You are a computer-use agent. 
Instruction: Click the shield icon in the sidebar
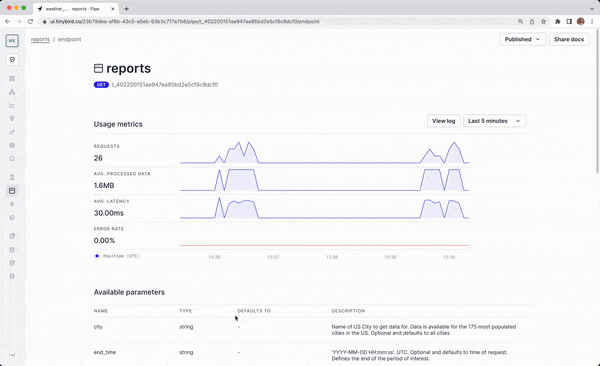coord(12,60)
